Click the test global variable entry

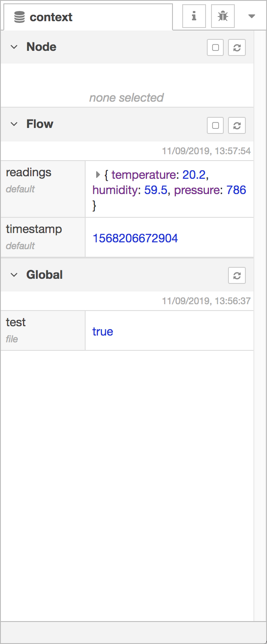pyautogui.click(x=16, y=322)
